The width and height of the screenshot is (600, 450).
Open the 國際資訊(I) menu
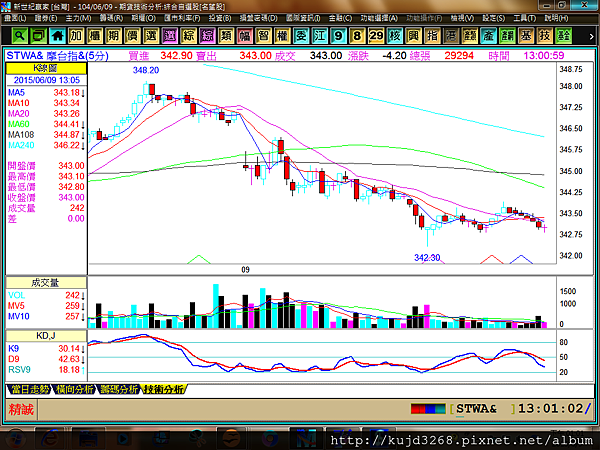coord(303,18)
